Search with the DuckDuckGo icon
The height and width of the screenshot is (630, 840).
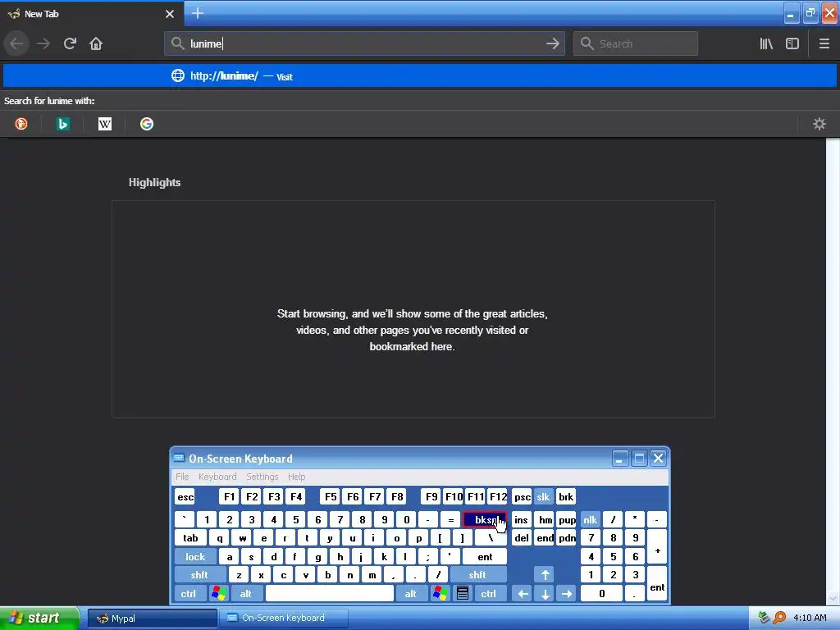pyautogui.click(x=21, y=124)
